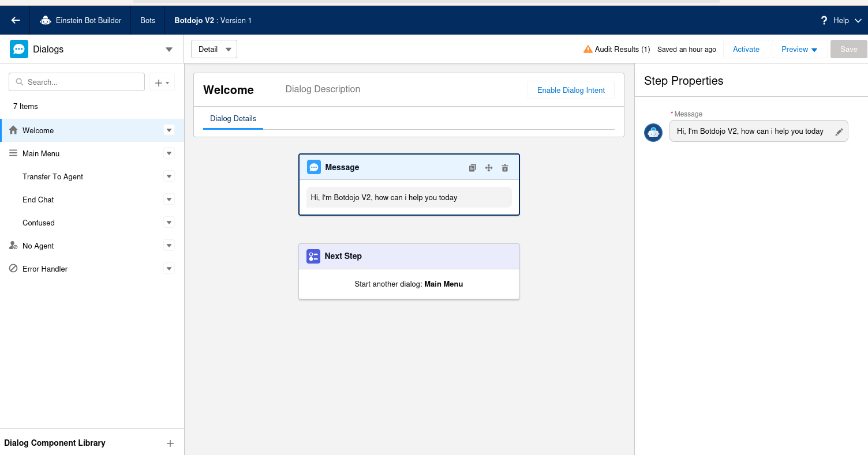Click the back arrow in header

(16, 20)
